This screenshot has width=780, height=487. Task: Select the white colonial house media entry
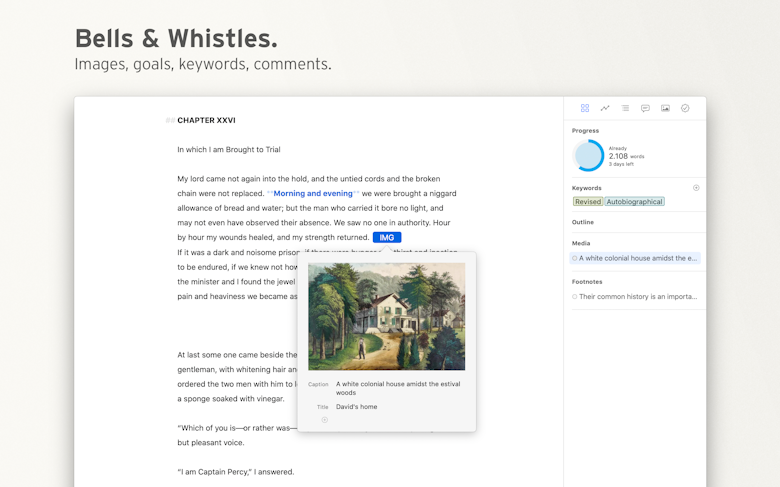[635, 258]
